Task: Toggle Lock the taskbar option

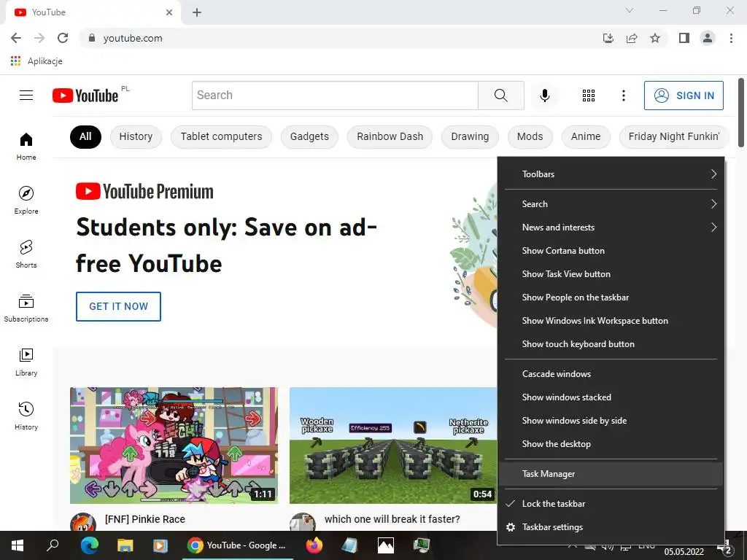Action: 611,504
